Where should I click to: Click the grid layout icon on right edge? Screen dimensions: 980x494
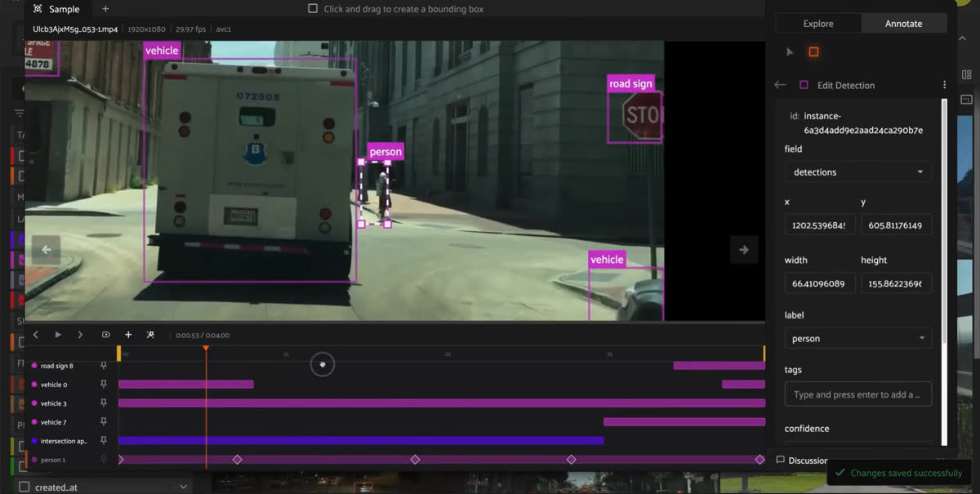point(967,74)
